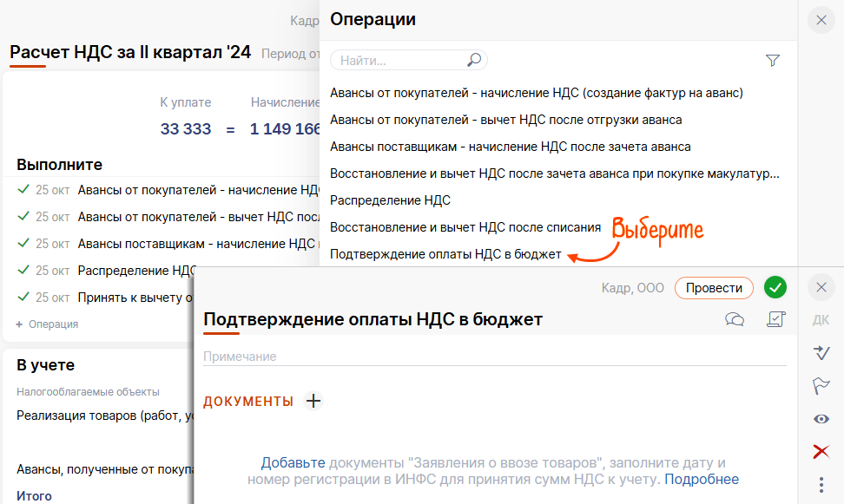This screenshot has width=844, height=504.
Task: Click the ДК postings icon
Action: tap(821, 320)
